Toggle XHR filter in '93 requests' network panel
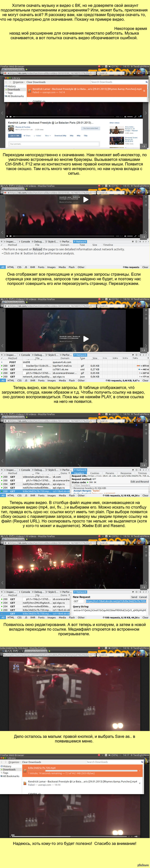The height and width of the screenshot is (868, 150). pyautogui.click(x=33, y=380)
